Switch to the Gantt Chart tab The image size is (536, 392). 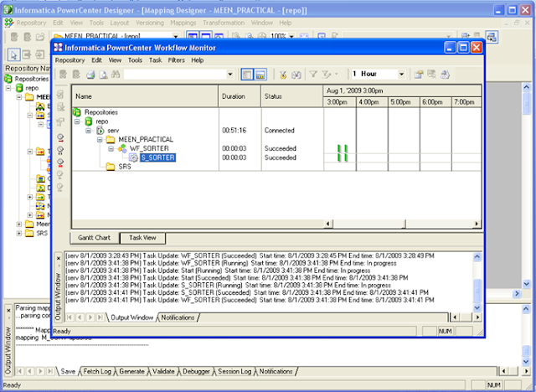(x=95, y=238)
